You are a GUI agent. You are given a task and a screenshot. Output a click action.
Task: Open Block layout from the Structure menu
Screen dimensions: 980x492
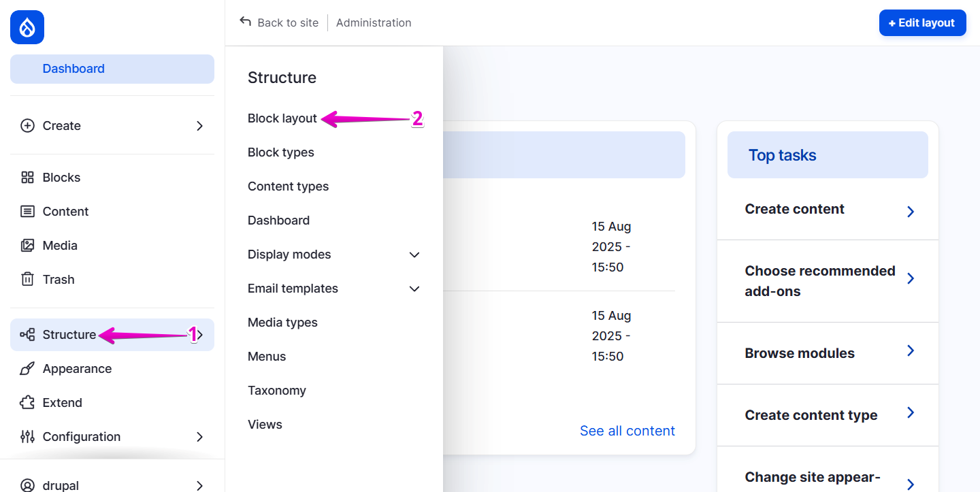pyautogui.click(x=282, y=118)
